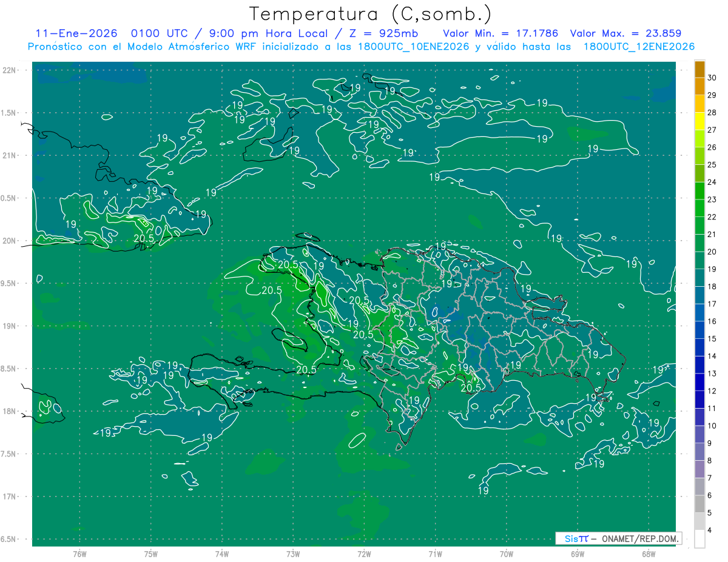The width and height of the screenshot is (728, 562).
Task: Click lime legend swatch between 25 and 26
Action: (x=699, y=156)
